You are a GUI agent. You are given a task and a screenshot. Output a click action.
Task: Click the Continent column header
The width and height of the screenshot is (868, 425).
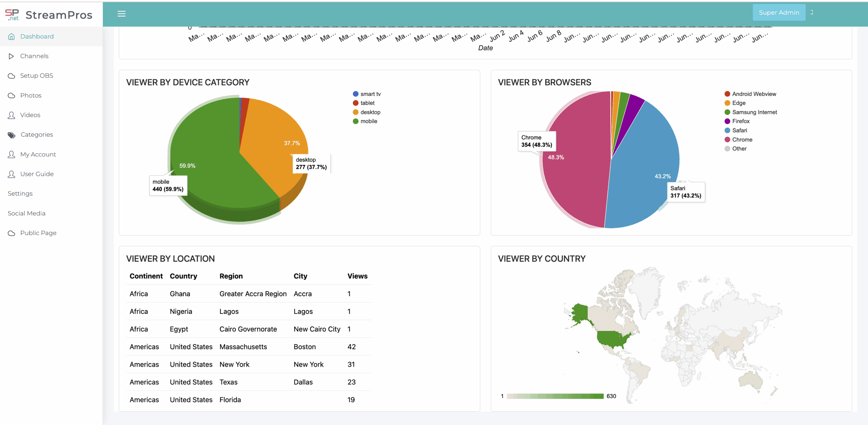(146, 276)
